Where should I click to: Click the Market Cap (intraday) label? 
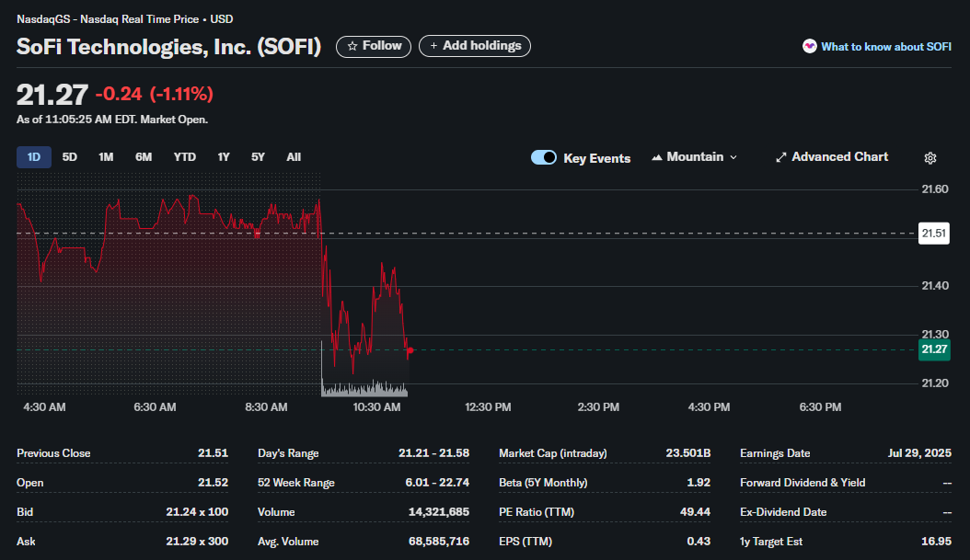[x=553, y=453]
